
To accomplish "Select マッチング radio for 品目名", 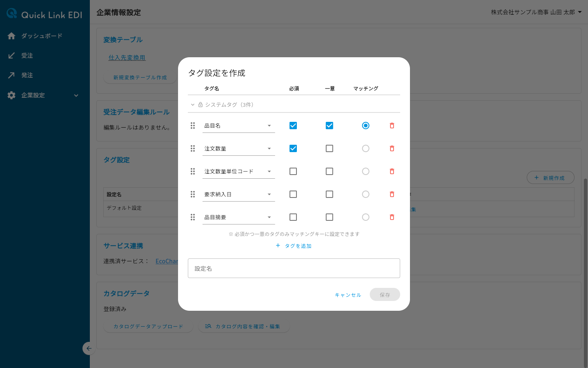I will click(366, 126).
